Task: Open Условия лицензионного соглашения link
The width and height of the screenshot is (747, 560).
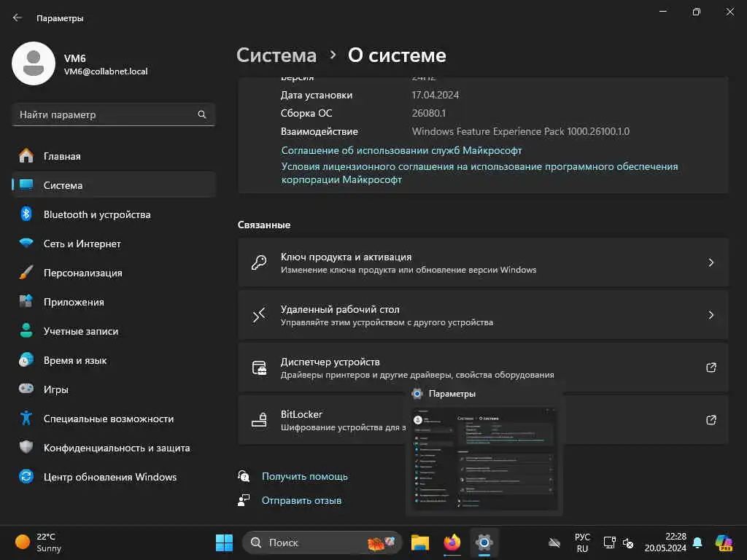Action: click(479, 173)
